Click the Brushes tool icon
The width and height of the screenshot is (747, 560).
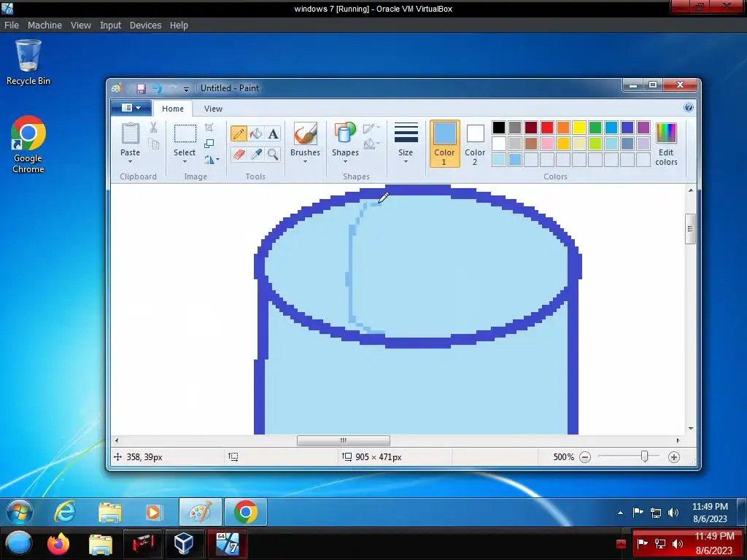[305, 133]
